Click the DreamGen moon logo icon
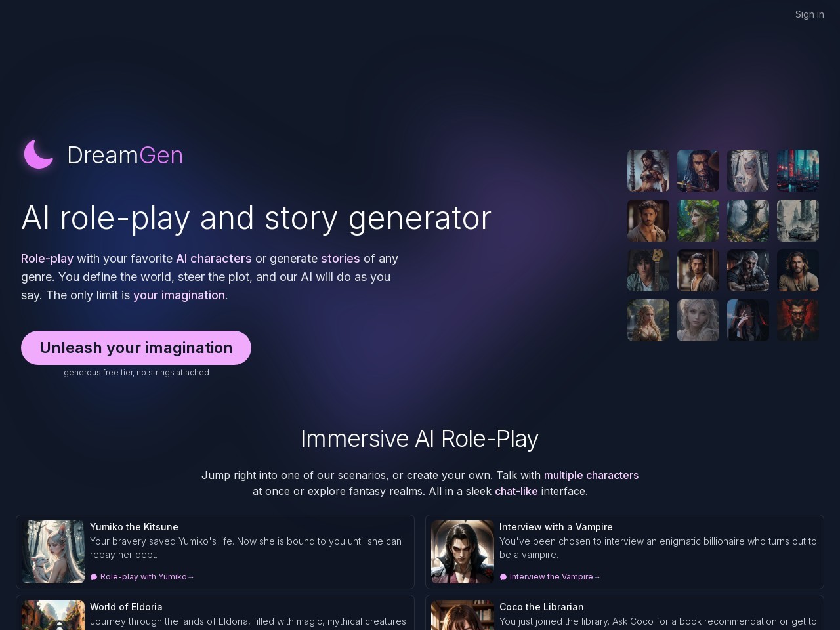 tap(39, 155)
